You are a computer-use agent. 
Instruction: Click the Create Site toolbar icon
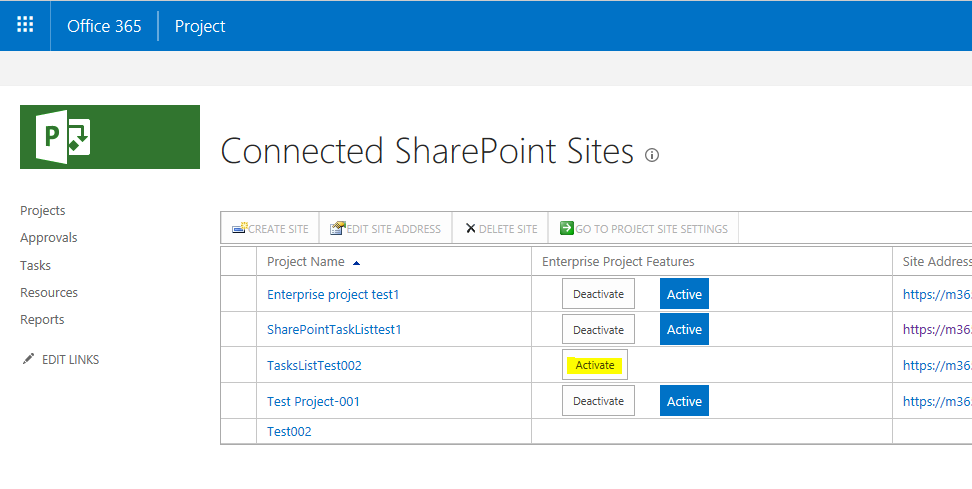coord(240,228)
